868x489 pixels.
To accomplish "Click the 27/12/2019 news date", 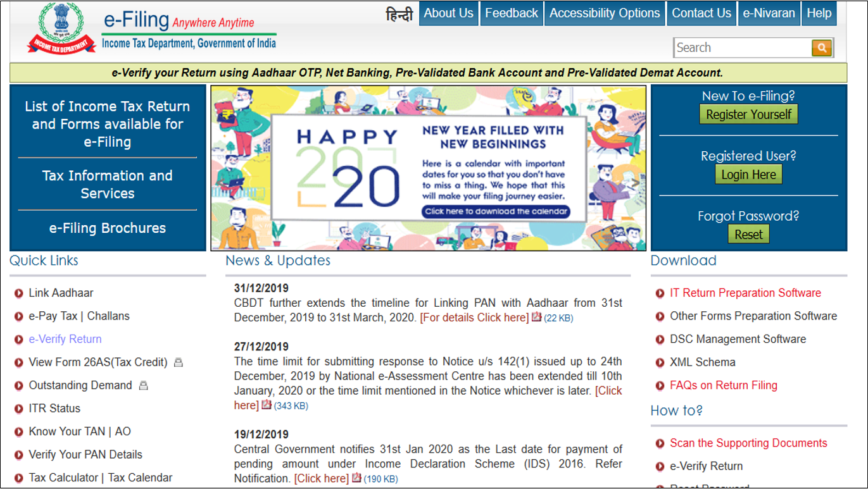I will (x=261, y=347).
